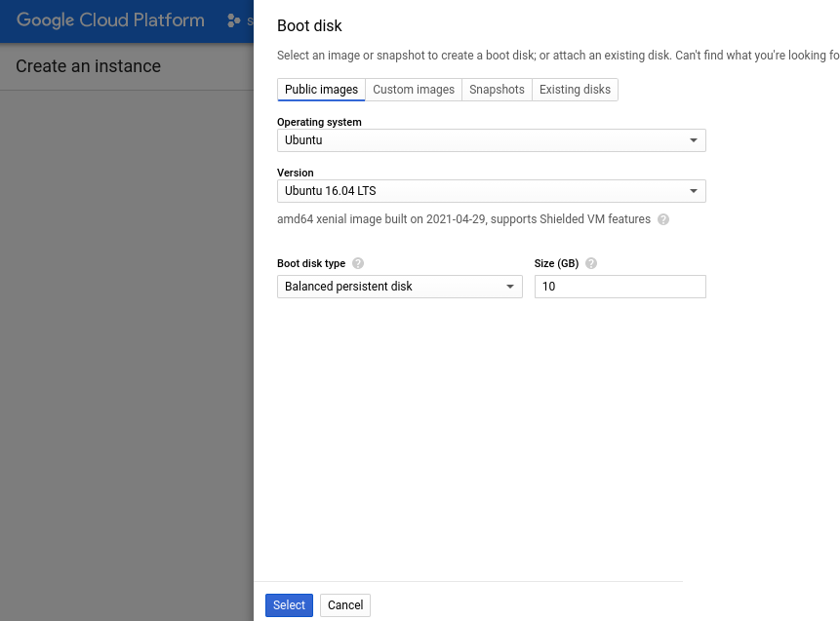Image resolution: width=840 pixels, height=621 pixels.
Task: Click the boot disk instructions text
Action: point(557,56)
